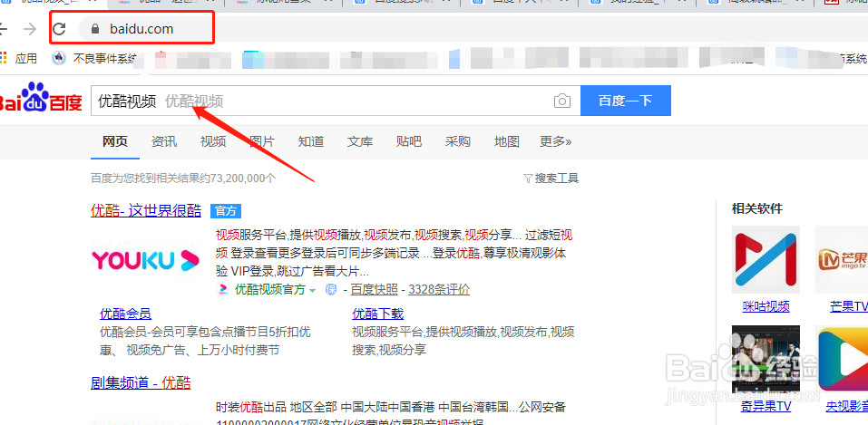Screen dimensions: 868x425
Task: Click the 央视影音 app icon
Action: pos(842,359)
